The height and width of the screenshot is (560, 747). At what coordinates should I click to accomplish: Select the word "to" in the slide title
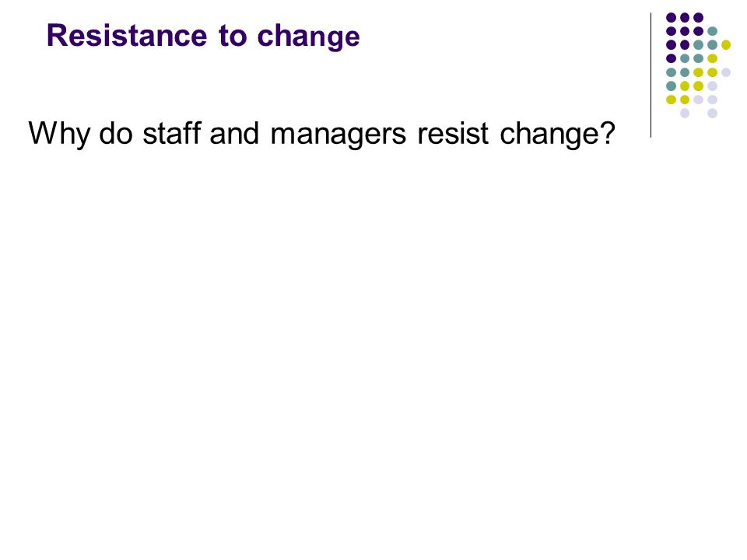(x=233, y=36)
